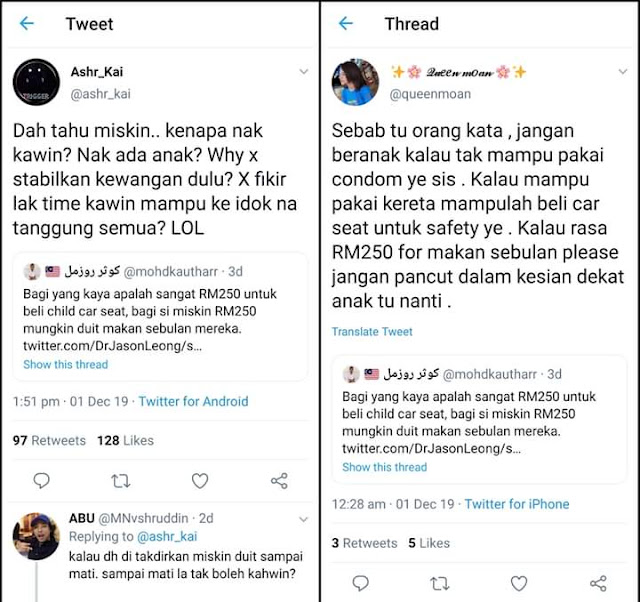Open options chevron on Ashr_Kai's tweet
640x602 pixels.
coord(304,72)
